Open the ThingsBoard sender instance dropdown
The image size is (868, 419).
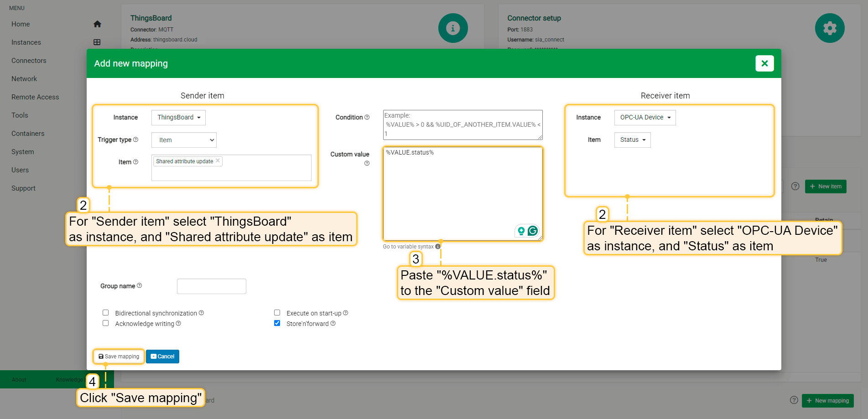pos(178,118)
